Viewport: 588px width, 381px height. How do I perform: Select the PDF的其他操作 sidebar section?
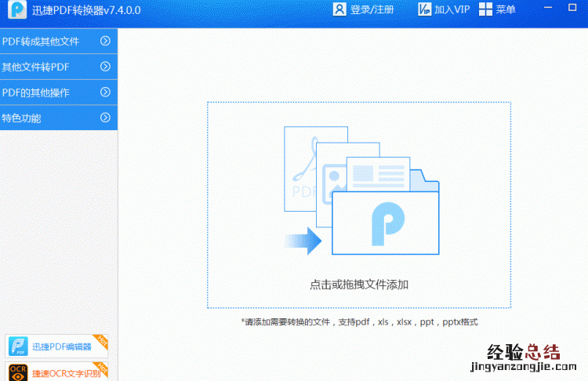[x=59, y=93]
